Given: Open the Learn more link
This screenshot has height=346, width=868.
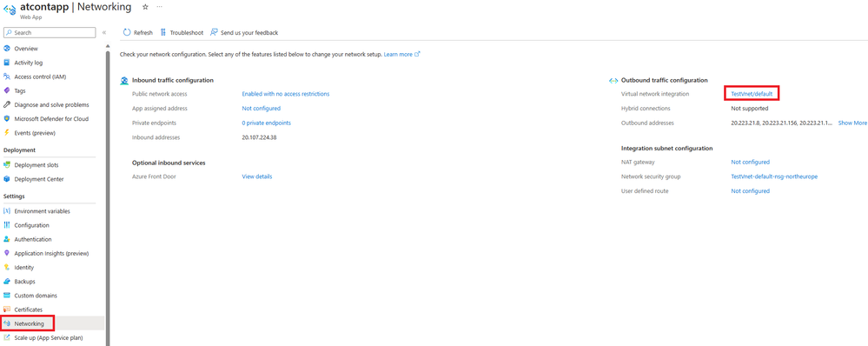Looking at the screenshot, I should tap(402, 55).
